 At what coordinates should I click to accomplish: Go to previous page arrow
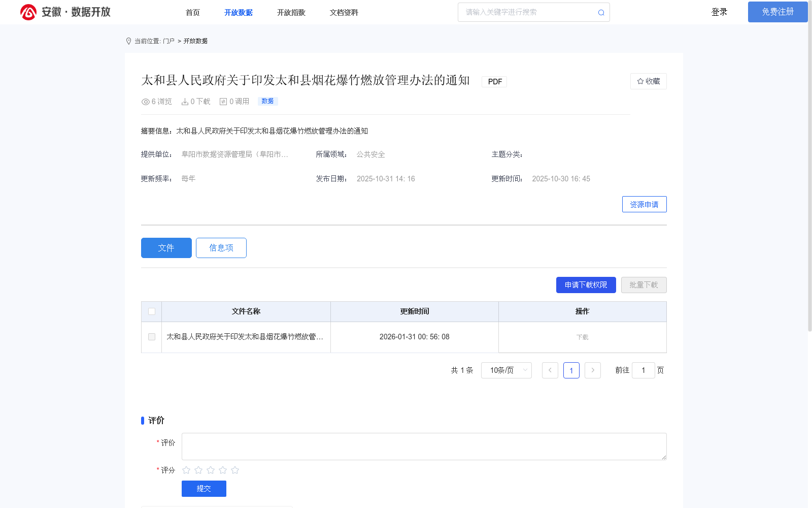tap(550, 370)
